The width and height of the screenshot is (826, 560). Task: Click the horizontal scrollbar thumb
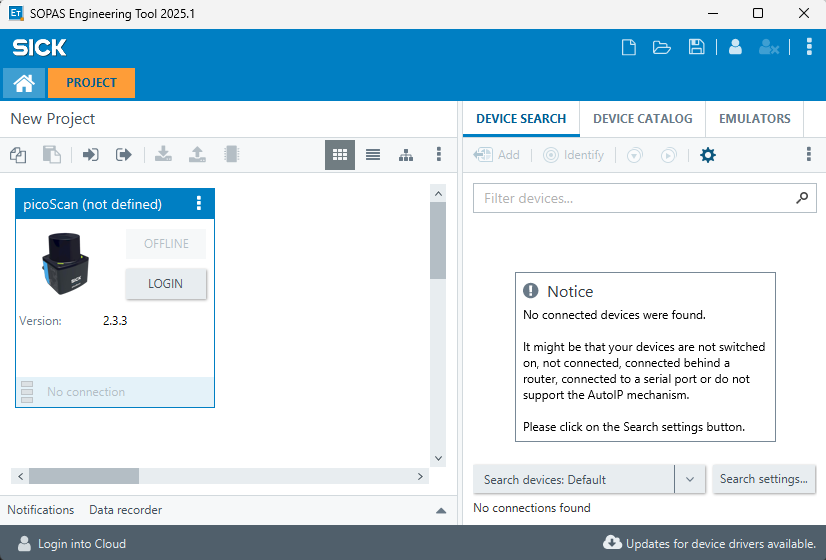(x=84, y=476)
